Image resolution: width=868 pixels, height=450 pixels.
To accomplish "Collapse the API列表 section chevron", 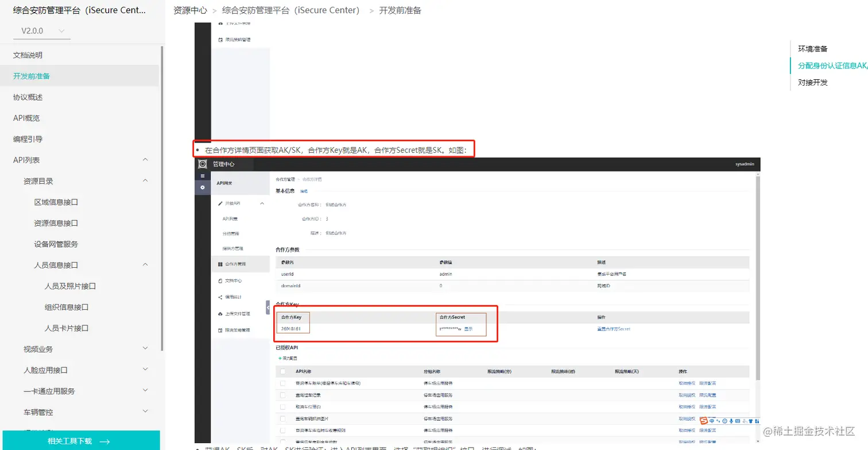I will [145, 160].
